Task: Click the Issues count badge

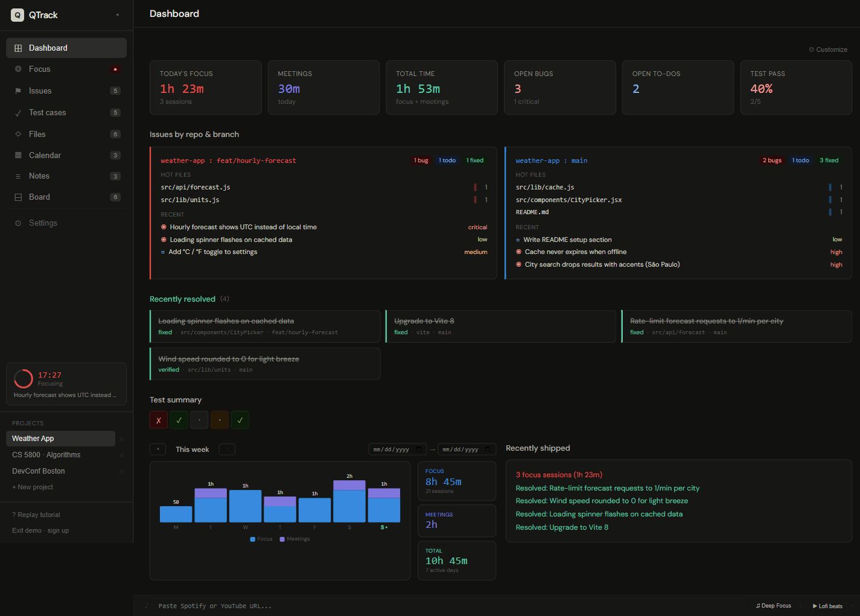Action: click(115, 91)
